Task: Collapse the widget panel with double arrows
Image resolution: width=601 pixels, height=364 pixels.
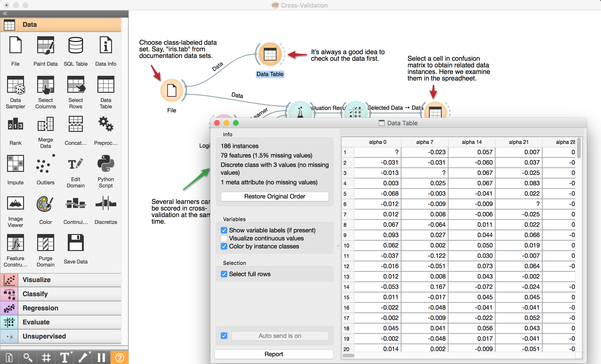Action: click(5, 13)
